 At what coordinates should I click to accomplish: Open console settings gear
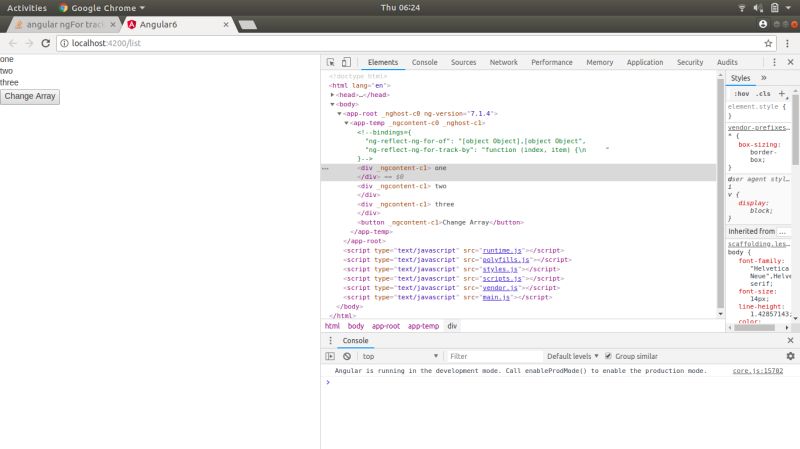(x=790, y=356)
